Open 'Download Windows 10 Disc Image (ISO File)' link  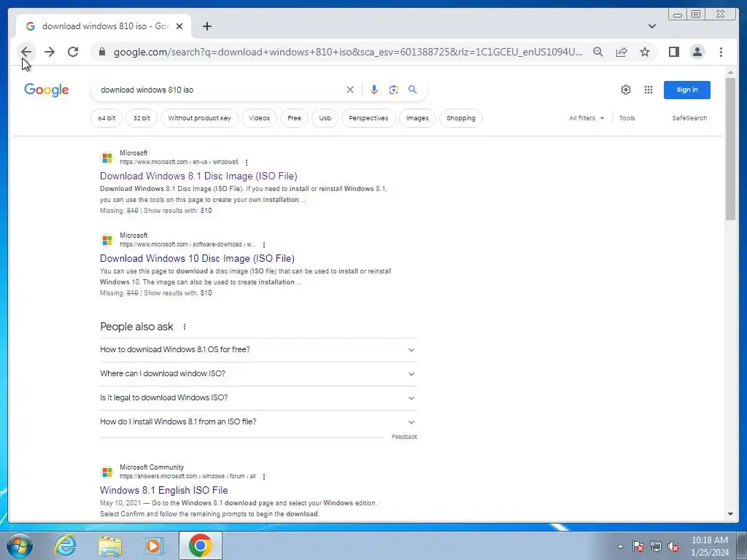(197, 258)
